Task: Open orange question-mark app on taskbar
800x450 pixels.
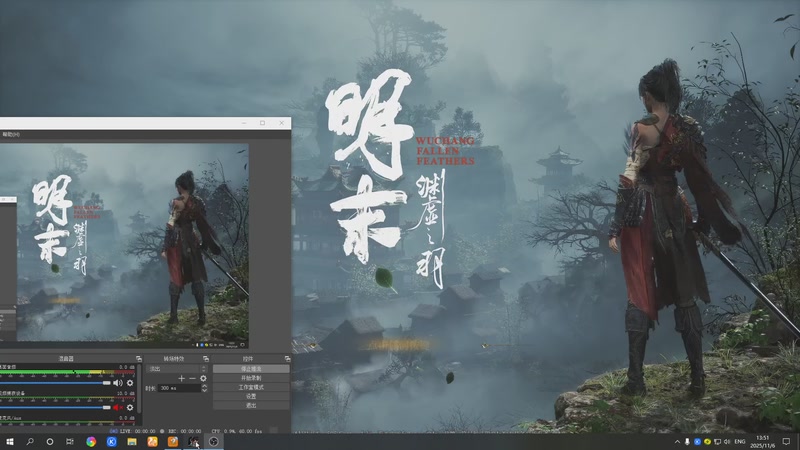Action: (172, 442)
